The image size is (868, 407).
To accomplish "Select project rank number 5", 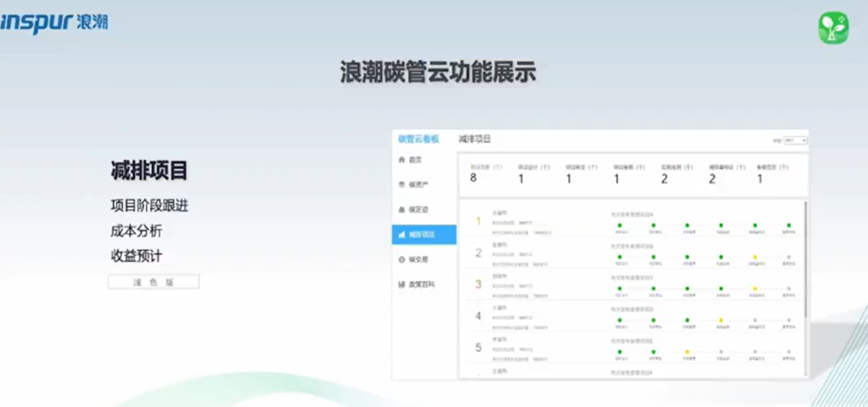I will pyautogui.click(x=478, y=348).
